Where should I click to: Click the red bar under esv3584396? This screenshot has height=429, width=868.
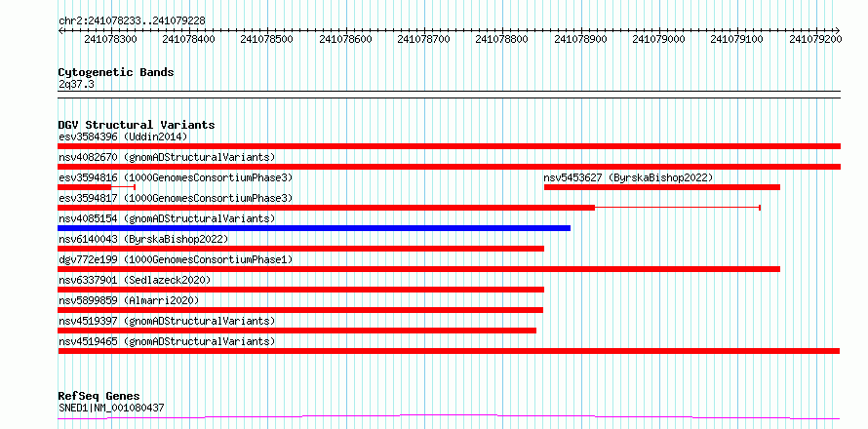pyautogui.click(x=449, y=146)
